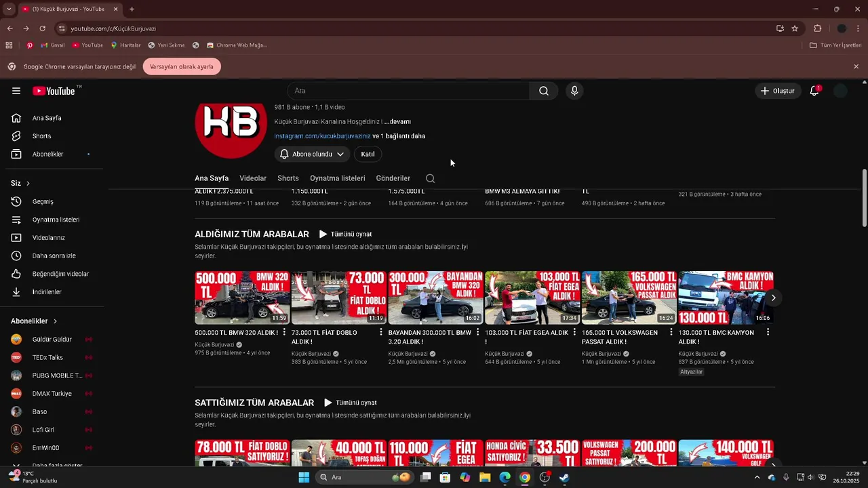Open the YouTube bookmark in bookmarks bar
The width and height of the screenshot is (868, 488).
pos(87,45)
